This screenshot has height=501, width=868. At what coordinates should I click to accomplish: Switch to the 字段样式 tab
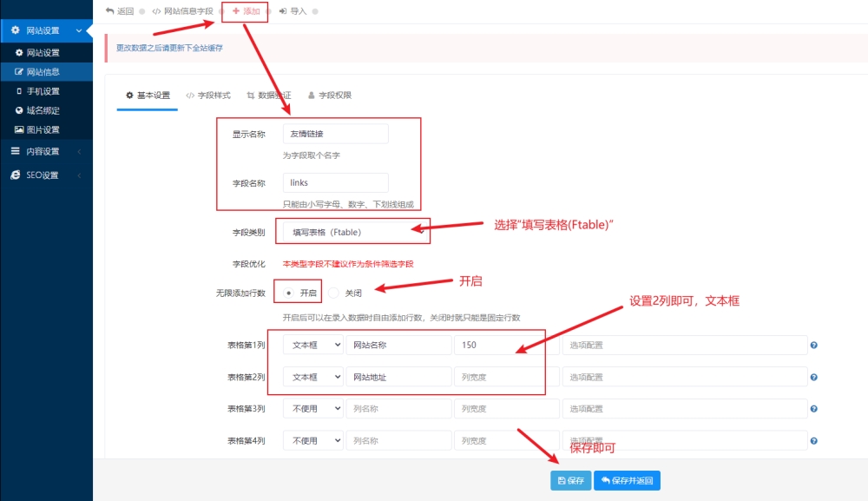(208, 96)
